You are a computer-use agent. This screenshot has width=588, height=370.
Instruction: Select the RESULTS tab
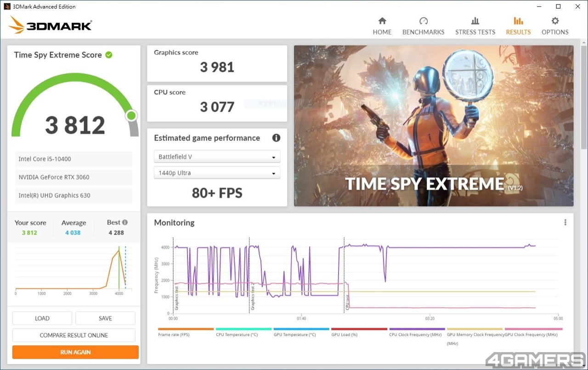[518, 26]
